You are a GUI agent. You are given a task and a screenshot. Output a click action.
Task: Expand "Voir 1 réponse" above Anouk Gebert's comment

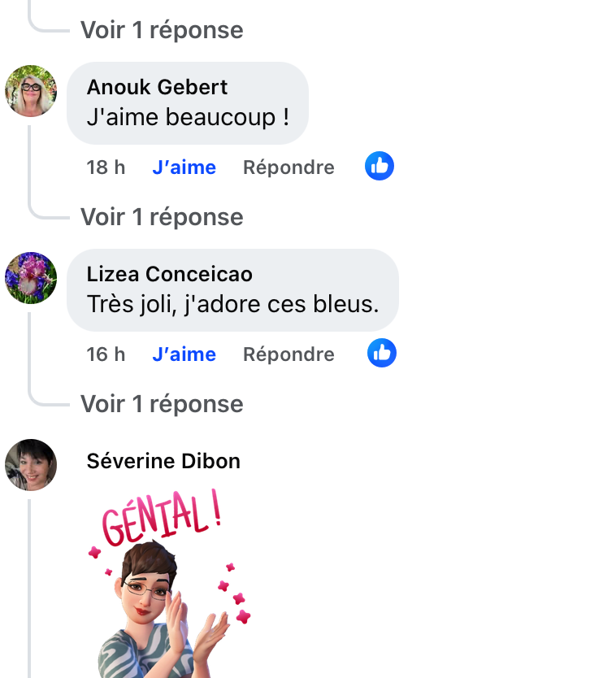[162, 30]
